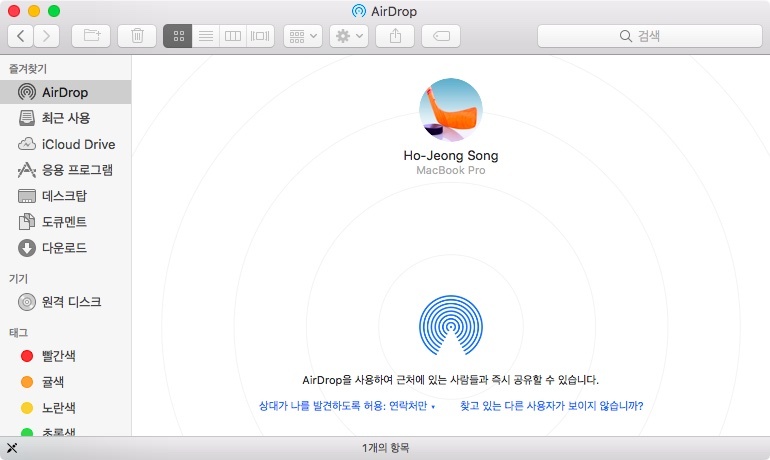
Task: Select the 귤색 orange tag
Action: [65, 382]
